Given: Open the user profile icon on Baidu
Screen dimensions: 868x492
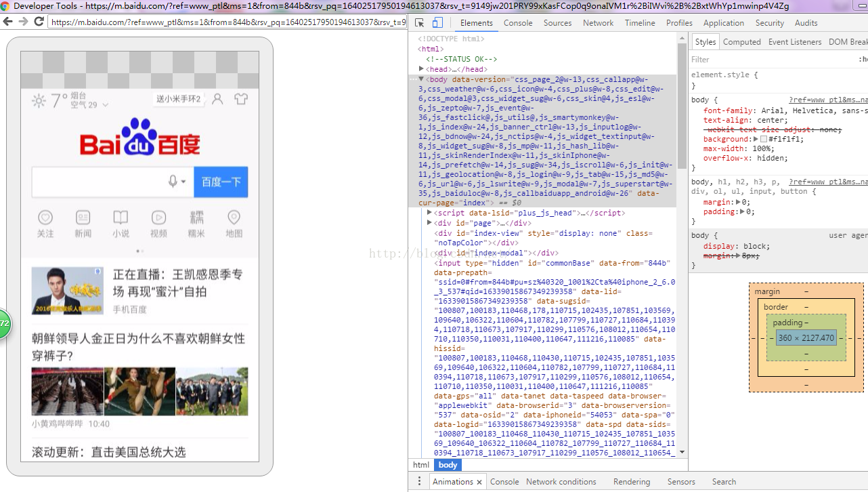Looking at the screenshot, I should click(217, 99).
